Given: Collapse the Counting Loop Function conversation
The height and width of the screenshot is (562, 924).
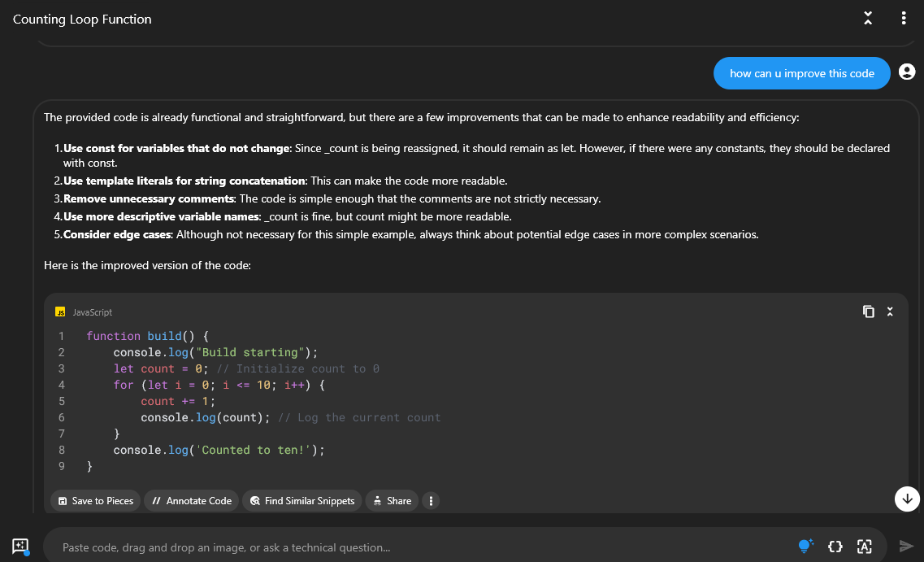Looking at the screenshot, I should [867, 18].
